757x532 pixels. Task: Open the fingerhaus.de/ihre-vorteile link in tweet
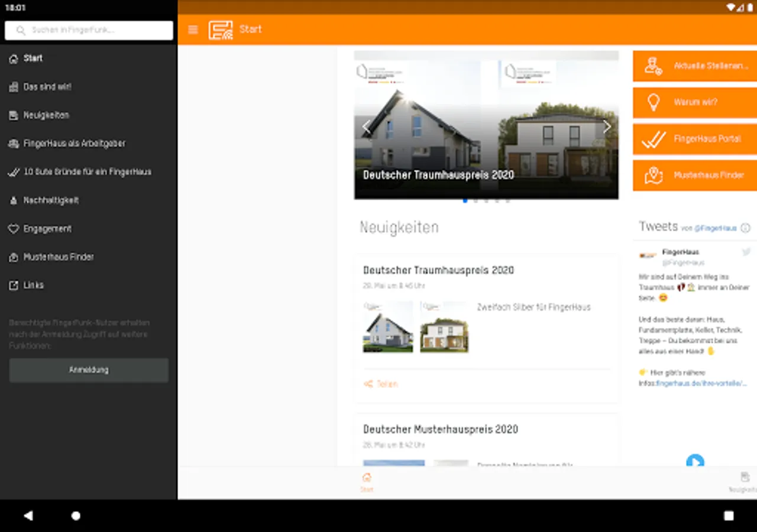(701, 384)
